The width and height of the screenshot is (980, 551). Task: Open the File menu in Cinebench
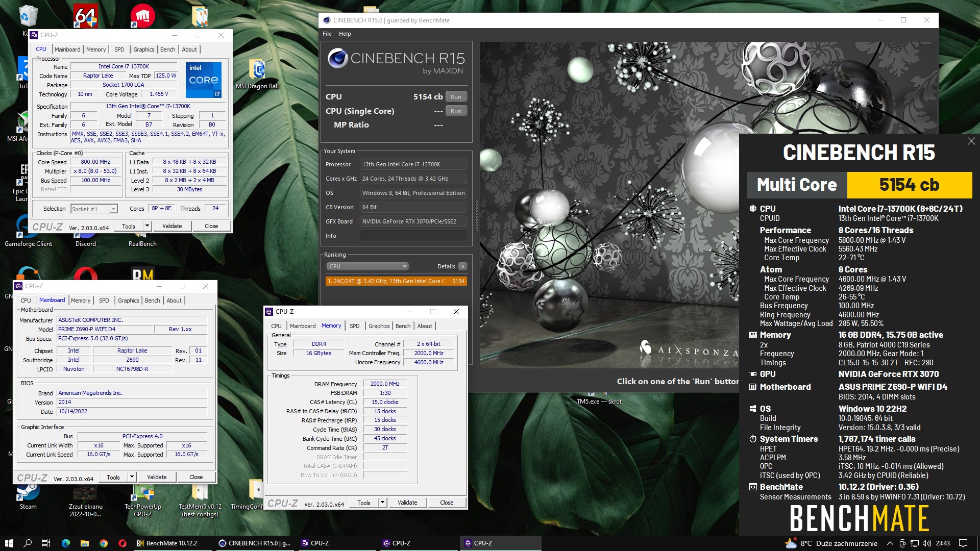327,34
